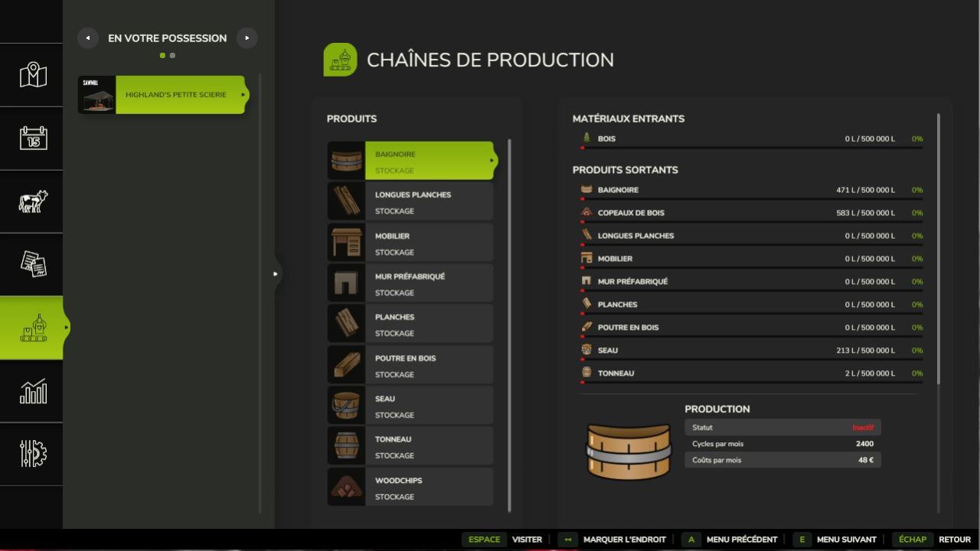Click the products list scrollbar
980x551 pixels.
[x=509, y=325]
